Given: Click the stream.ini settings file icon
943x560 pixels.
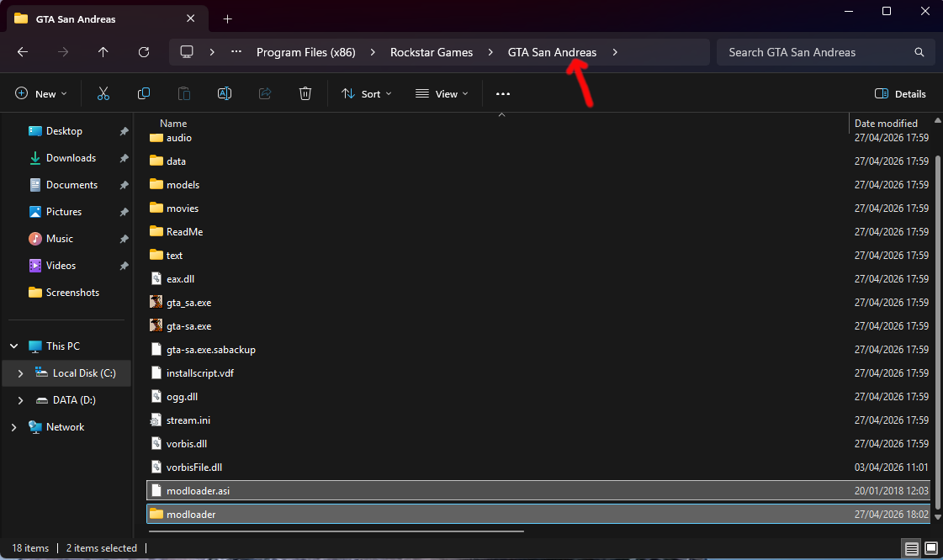Looking at the screenshot, I should (156, 420).
